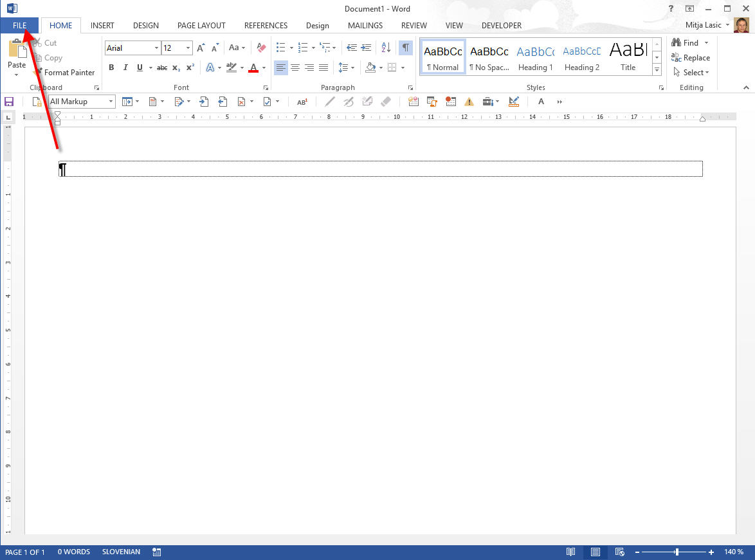The height and width of the screenshot is (560, 755).
Task: Click the Superscript icon
Action: [x=190, y=68]
